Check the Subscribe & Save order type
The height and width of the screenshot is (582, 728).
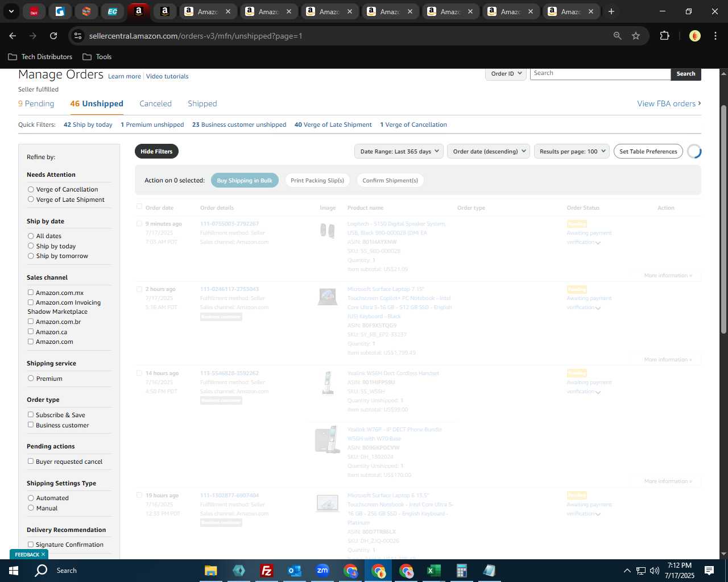click(31, 415)
